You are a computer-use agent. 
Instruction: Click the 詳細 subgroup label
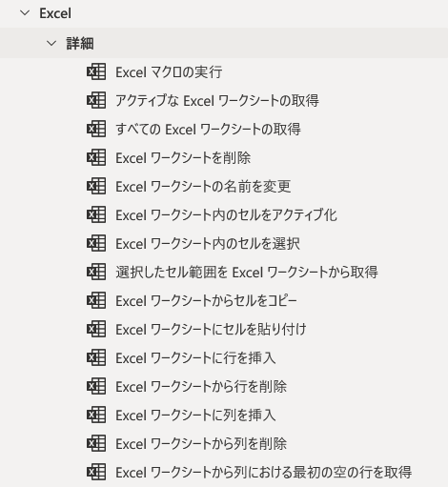[80, 43]
